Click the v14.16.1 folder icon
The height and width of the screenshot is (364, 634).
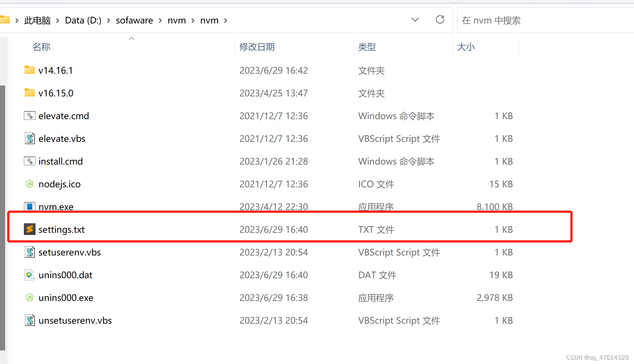(30, 70)
